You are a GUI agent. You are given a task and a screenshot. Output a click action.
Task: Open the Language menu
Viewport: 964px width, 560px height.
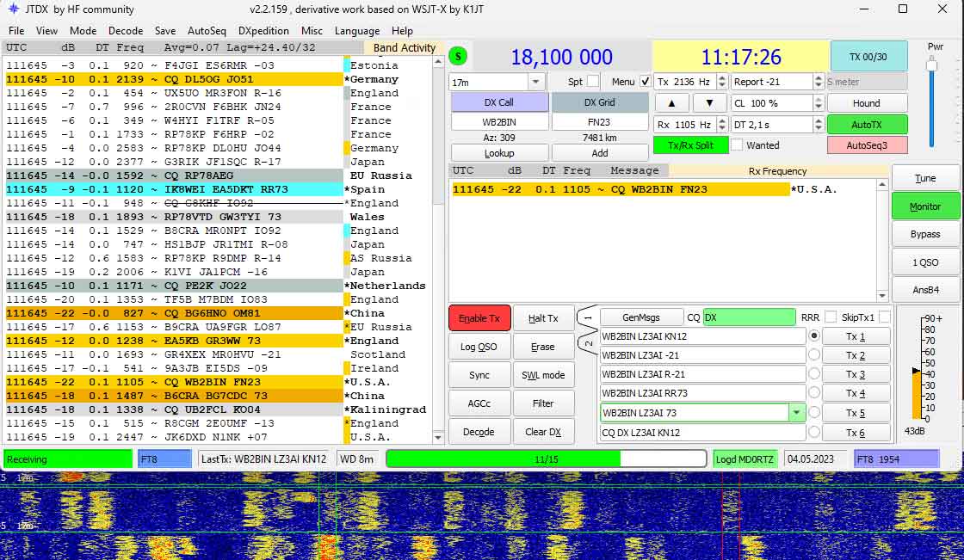pyautogui.click(x=357, y=31)
